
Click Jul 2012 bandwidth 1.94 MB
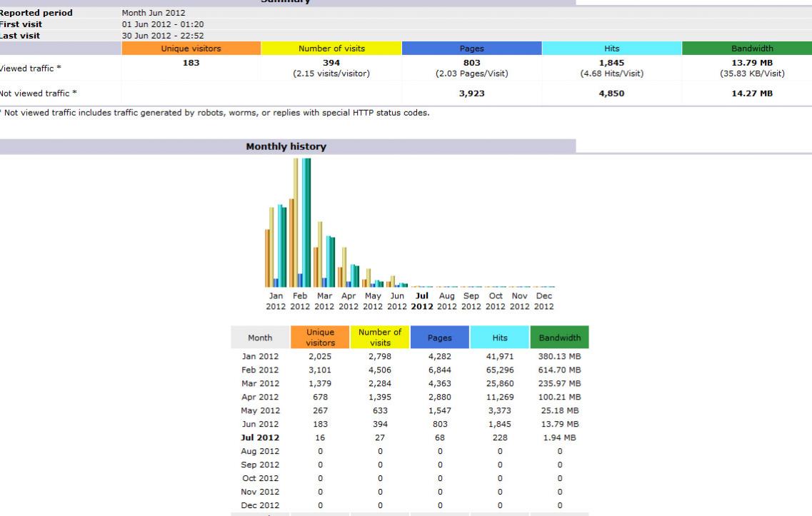tap(560, 437)
